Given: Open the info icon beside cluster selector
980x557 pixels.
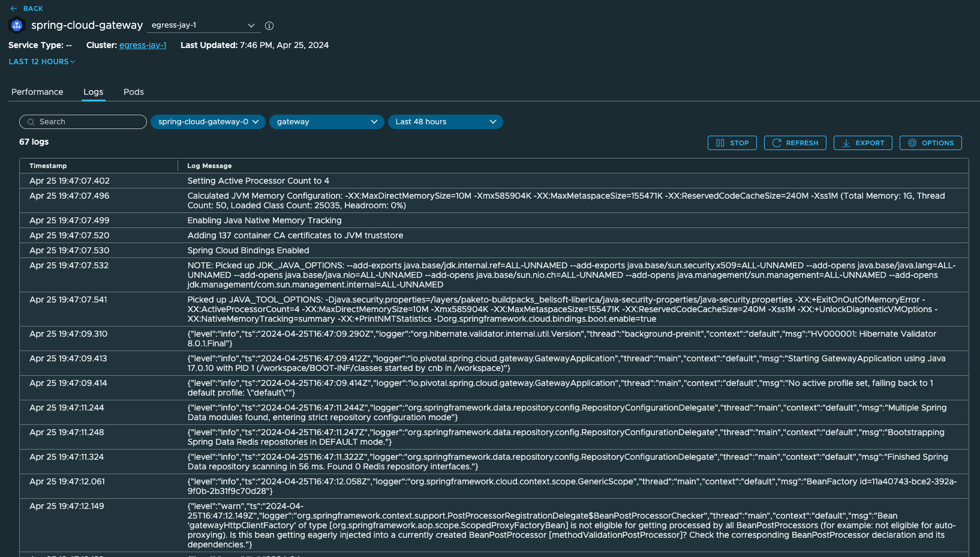Looking at the screenshot, I should 269,26.
